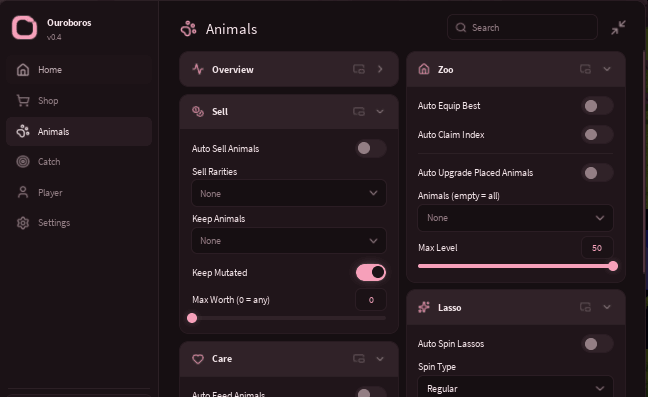Enable Auto Spin Lassos toggle
Viewport: 648px width, 397px height.
click(597, 344)
